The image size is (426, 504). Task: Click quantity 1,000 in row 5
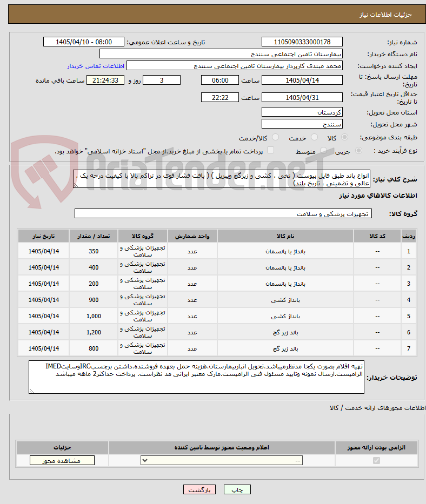pyautogui.click(x=94, y=317)
